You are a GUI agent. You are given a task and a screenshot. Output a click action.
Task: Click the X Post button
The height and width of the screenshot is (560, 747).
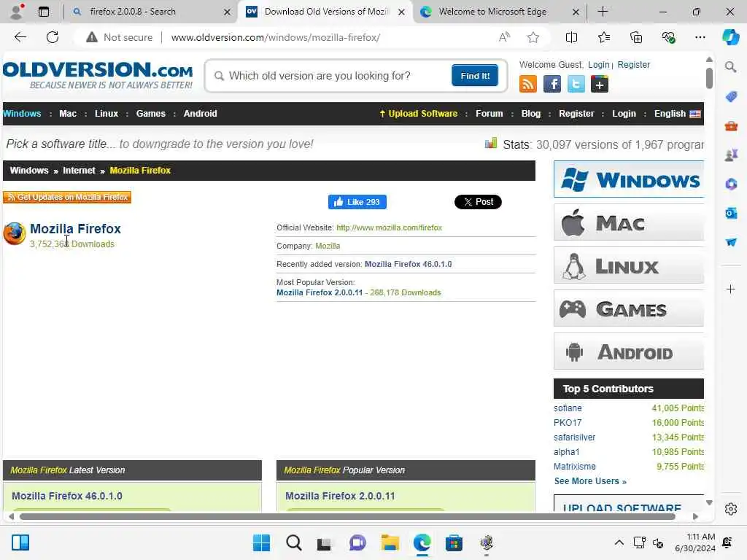478,202
